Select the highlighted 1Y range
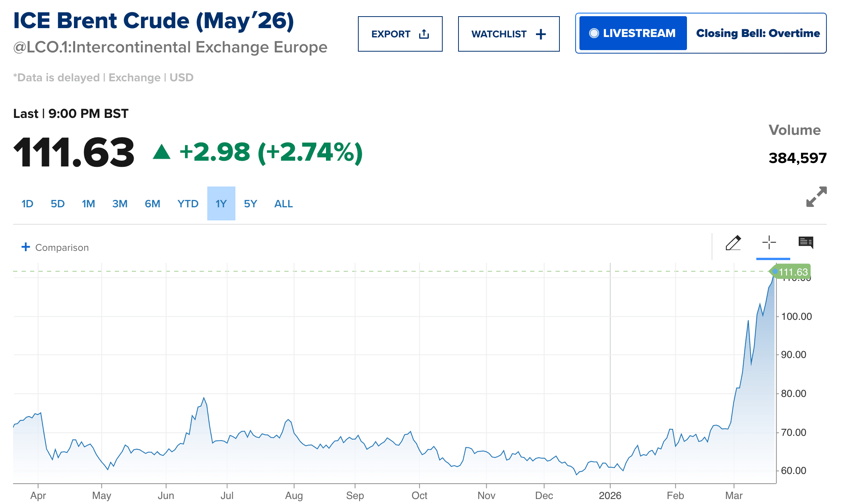The height and width of the screenshot is (504, 843). coord(221,204)
